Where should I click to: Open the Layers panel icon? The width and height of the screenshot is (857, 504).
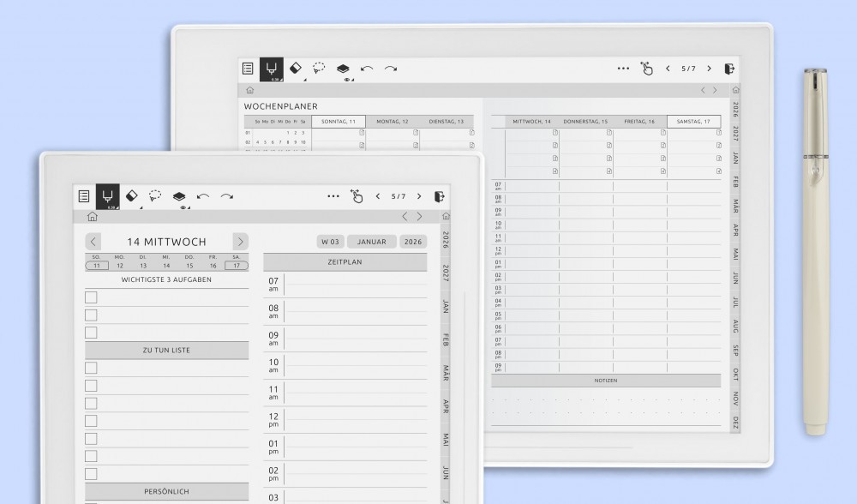pyautogui.click(x=179, y=196)
